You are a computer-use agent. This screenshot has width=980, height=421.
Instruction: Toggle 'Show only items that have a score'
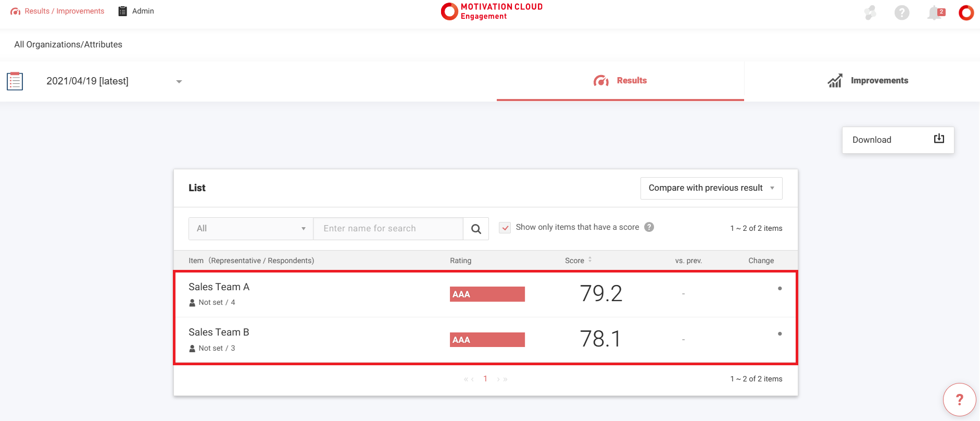pos(505,228)
